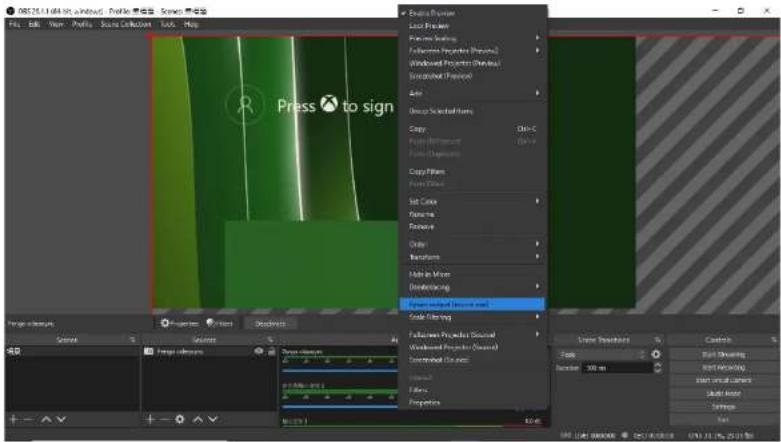Screen dimensions: 781x442
Task: Adjust the first audio mixer volume slider
Action: tap(340, 371)
